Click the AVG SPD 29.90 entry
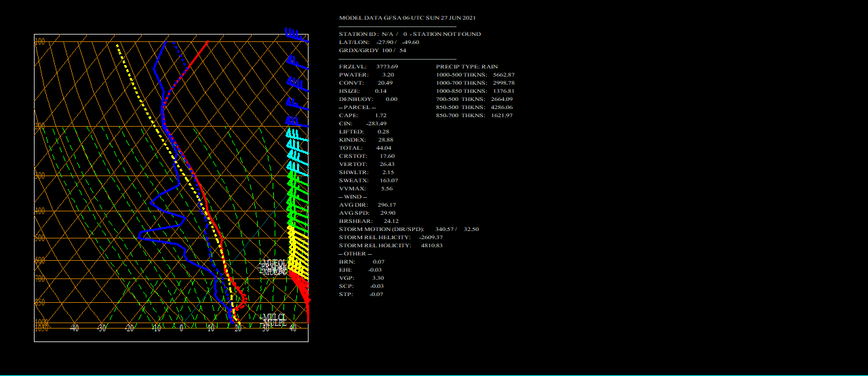This screenshot has width=868, height=376. pos(368,213)
